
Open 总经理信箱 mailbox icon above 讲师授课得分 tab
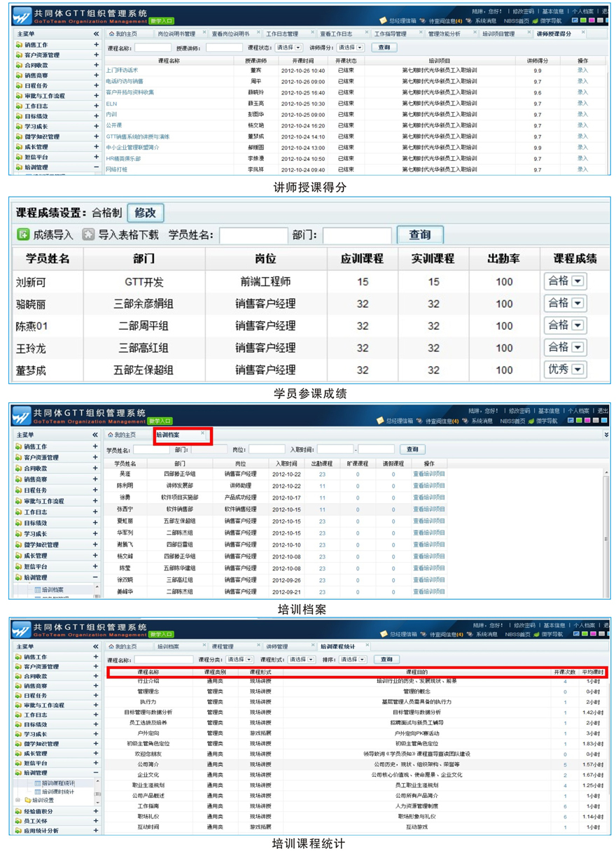coord(383,21)
